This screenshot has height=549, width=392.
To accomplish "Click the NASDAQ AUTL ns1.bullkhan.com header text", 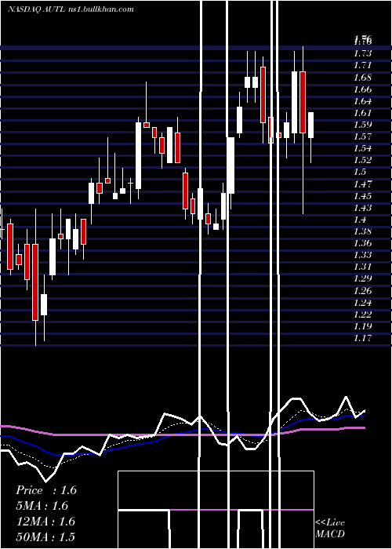I will (x=71, y=9).
